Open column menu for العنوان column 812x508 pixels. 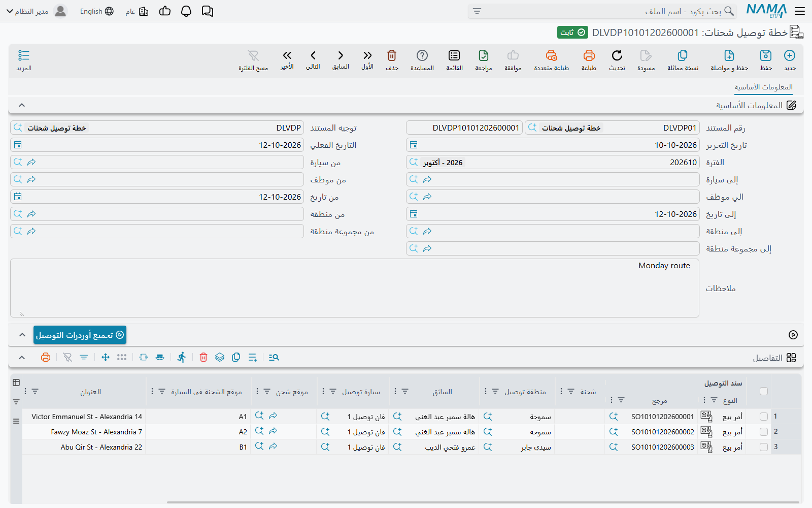(x=25, y=391)
